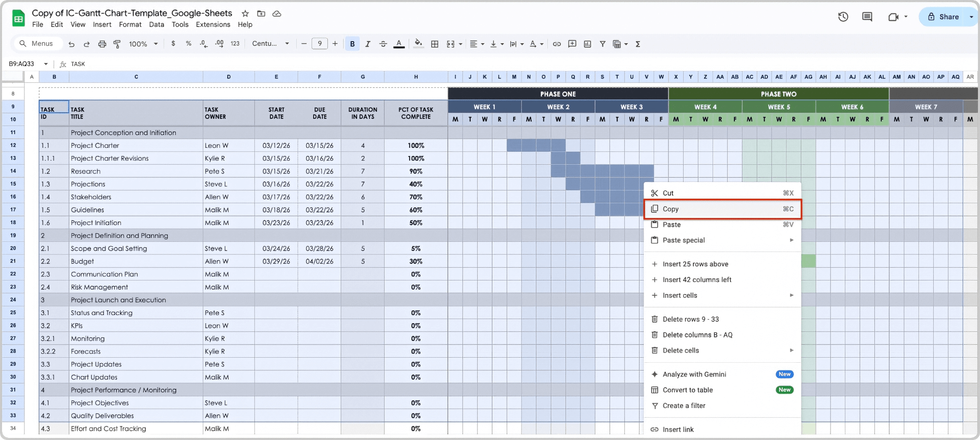Apply currency format with dollar icon
980x440 pixels.
(x=173, y=44)
